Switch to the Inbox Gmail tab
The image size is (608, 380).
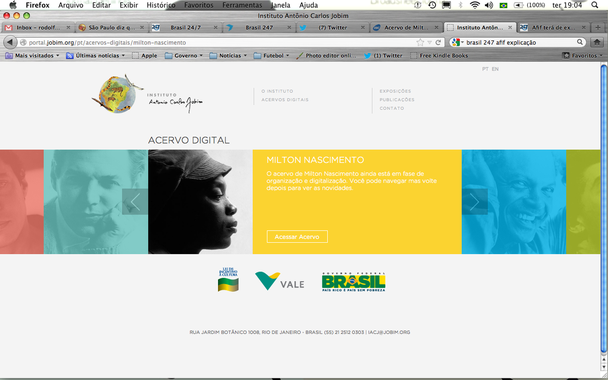tap(37, 28)
